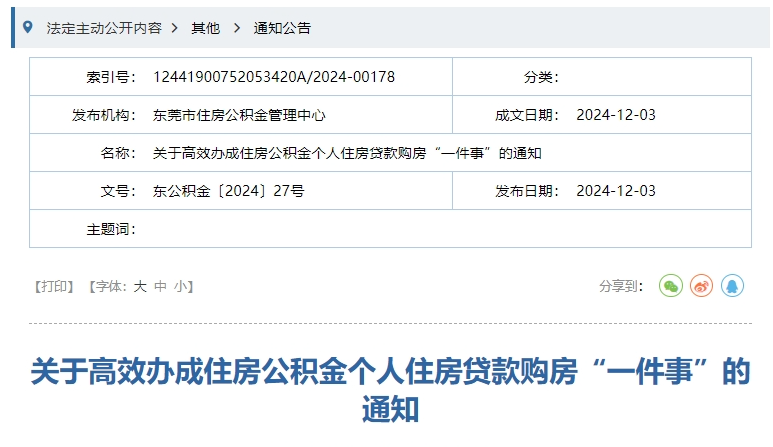Click the arrow after 法定主动公开内容
773x447 pixels.
[175, 28]
